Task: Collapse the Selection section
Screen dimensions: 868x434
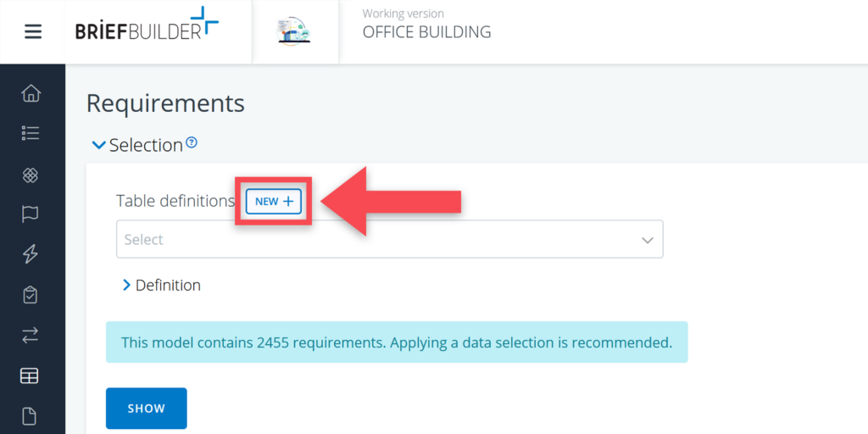Action: [99, 145]
